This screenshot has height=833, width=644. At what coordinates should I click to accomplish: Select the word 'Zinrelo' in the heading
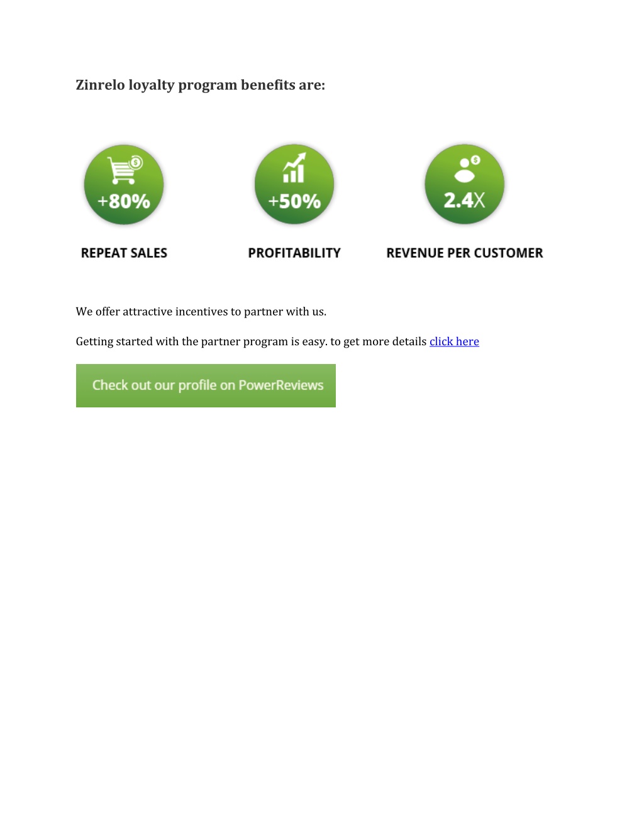(101, 85)
